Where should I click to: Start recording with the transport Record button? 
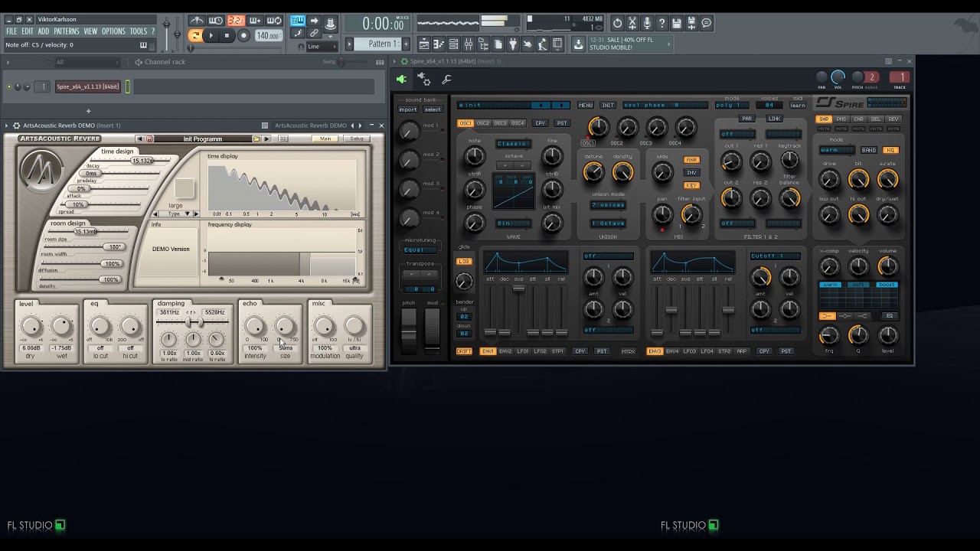click(x=243, y=35)
